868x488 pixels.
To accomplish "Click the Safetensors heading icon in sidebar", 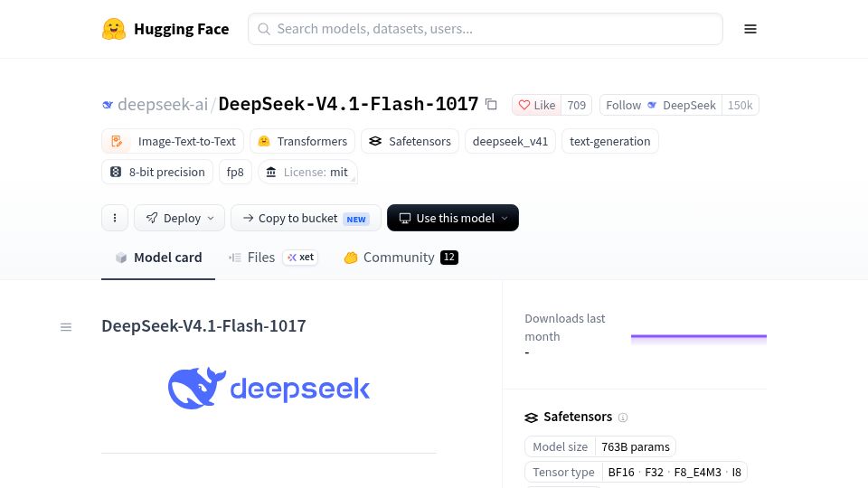I will click(531, 418).
